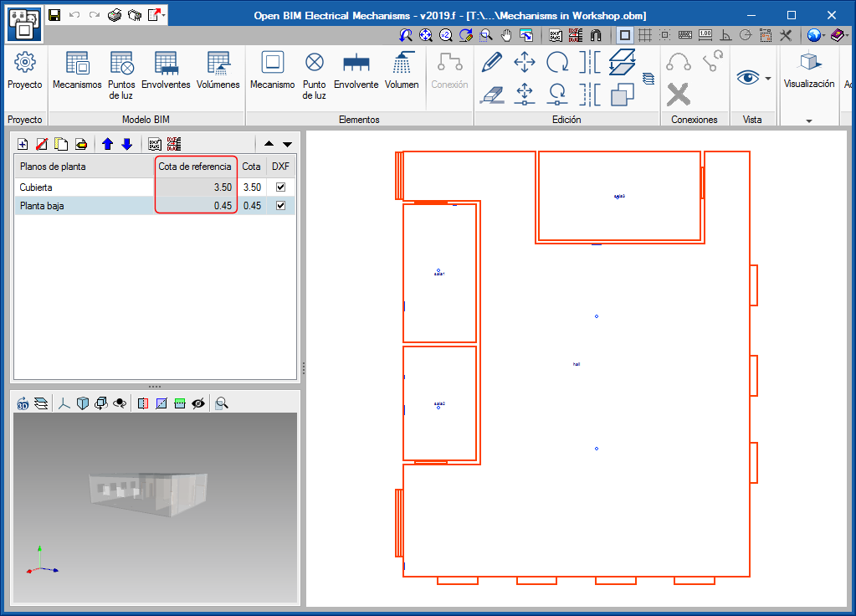Select the Envolvente element tool
The width and height of the screenshot is (856, 616).
356,70
